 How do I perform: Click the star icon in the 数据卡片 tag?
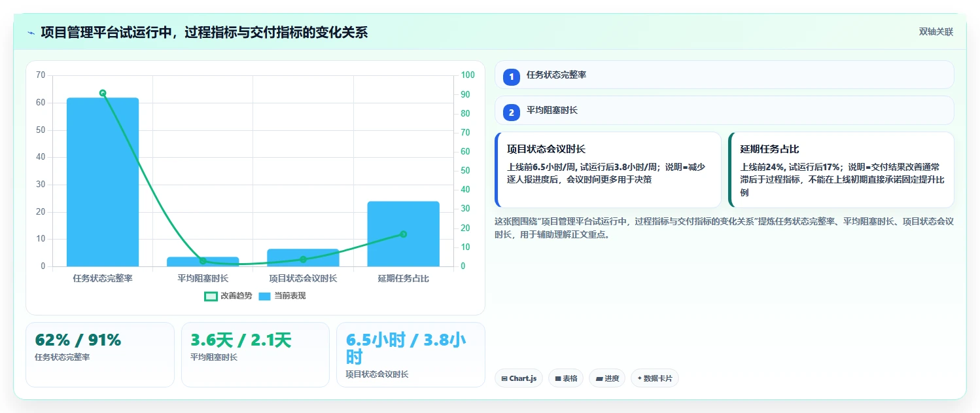[x=640, y=378]
